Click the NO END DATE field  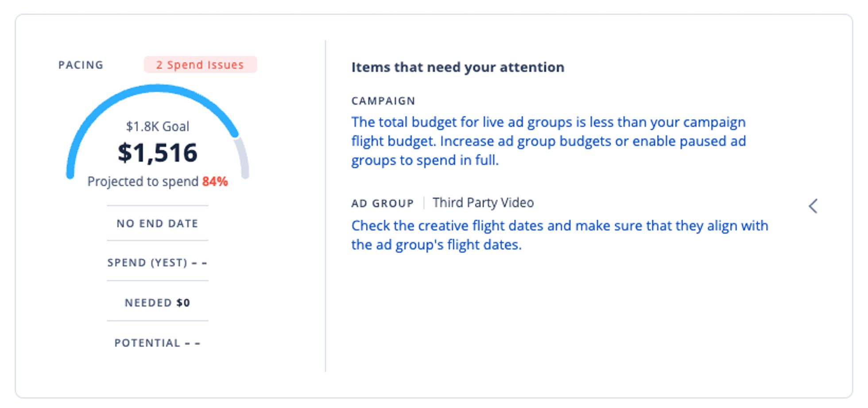pos(157,223)
